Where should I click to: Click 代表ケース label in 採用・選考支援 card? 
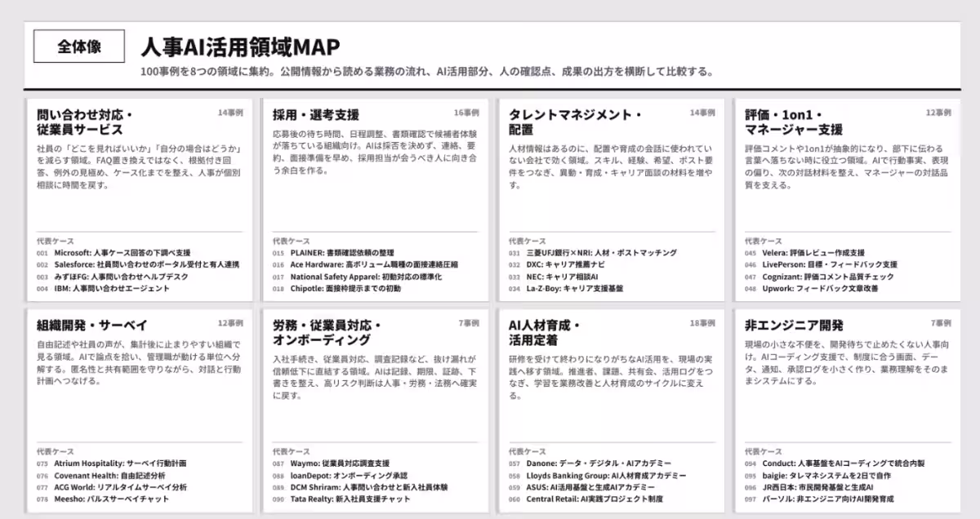tap(292, 242)
